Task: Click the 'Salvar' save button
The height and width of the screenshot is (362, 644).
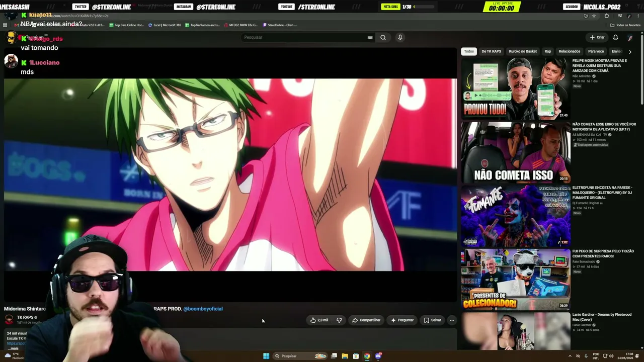Action: (432, 320)
